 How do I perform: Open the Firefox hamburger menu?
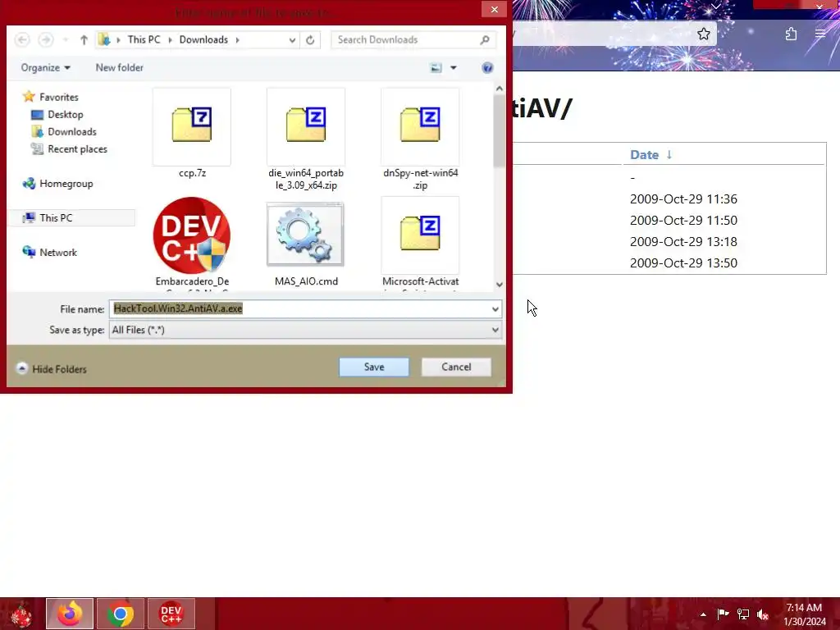pos(820,34)
